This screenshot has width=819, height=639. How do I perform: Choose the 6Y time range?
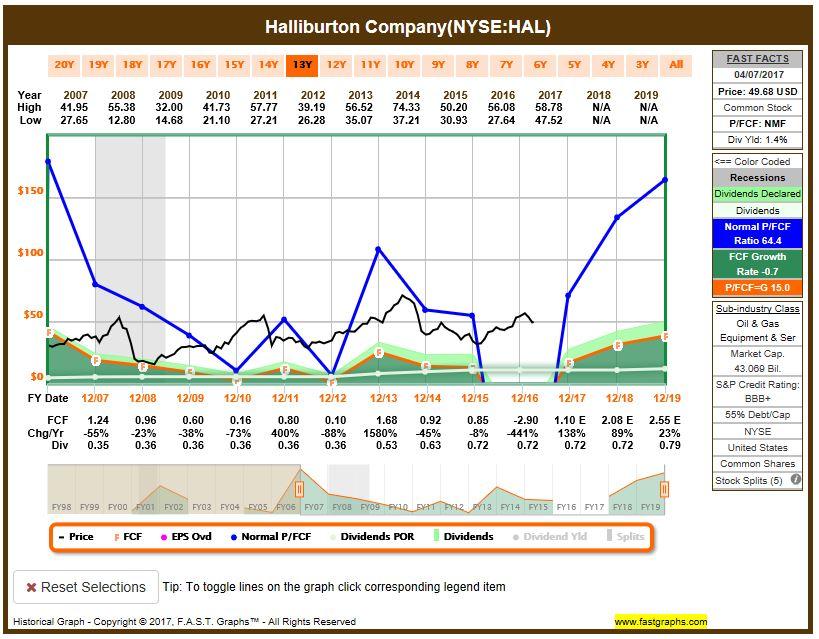coord(540,65)
